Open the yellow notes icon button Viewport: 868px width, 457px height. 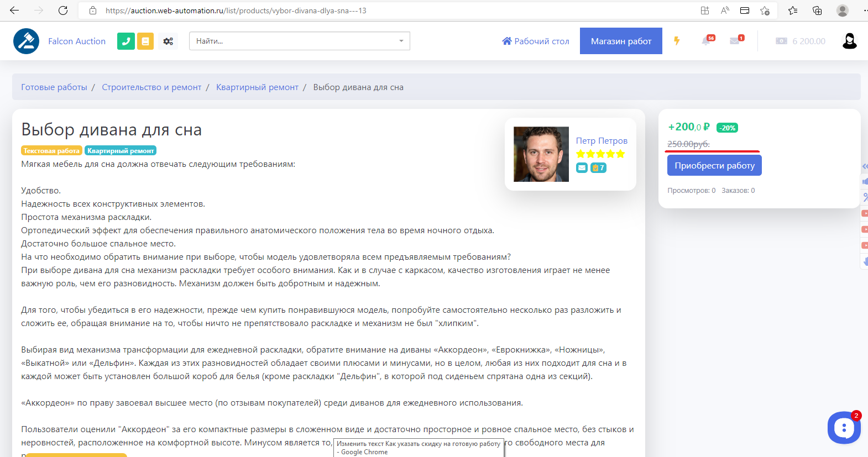[145, 41]
